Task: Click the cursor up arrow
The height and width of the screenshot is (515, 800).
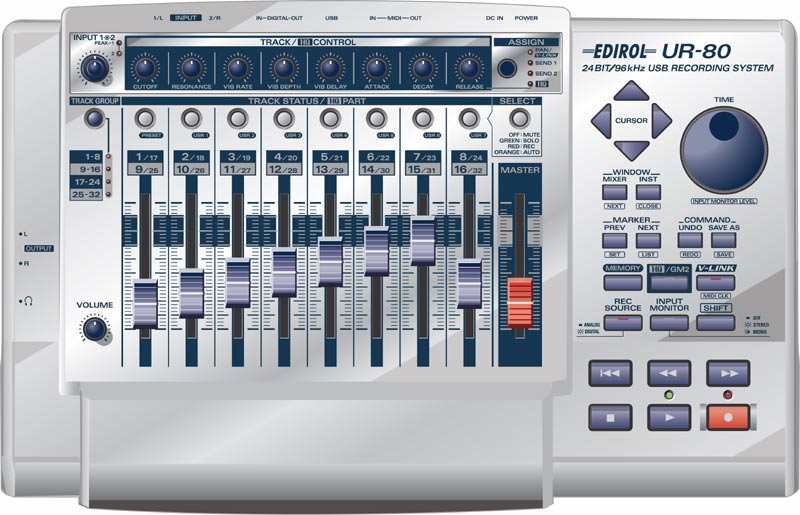Action: click(x=631, y=90)
